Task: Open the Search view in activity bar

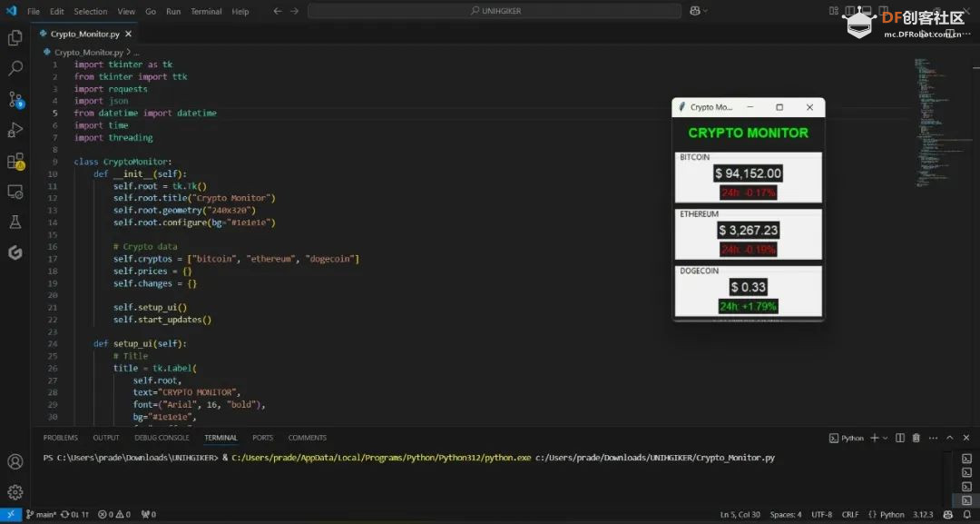Action: click(15, 68)
